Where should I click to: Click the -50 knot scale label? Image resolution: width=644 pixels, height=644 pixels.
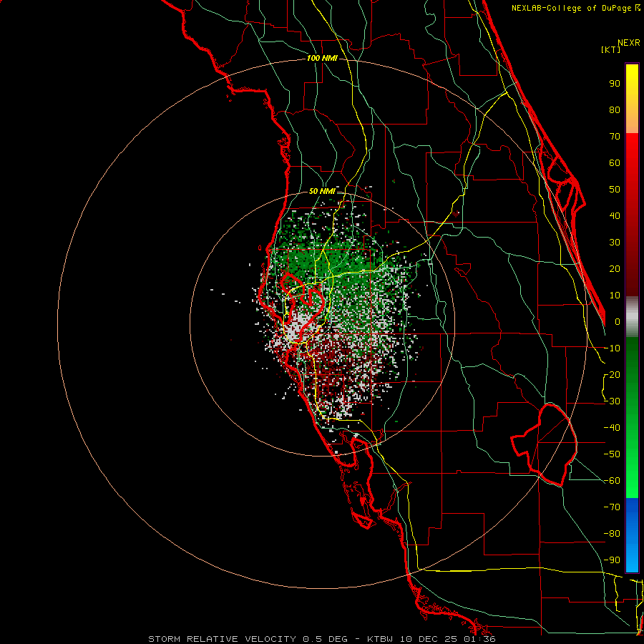[612, 454]
